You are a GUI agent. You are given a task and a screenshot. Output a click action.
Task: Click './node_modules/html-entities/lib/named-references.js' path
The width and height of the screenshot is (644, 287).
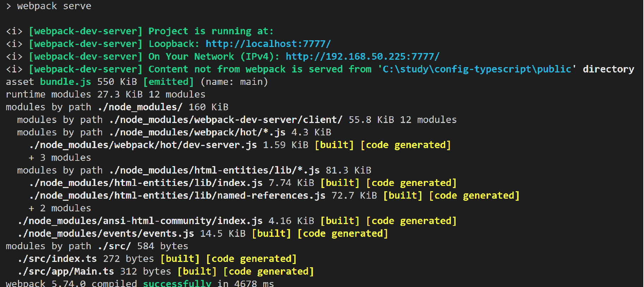tap(177, 195)
